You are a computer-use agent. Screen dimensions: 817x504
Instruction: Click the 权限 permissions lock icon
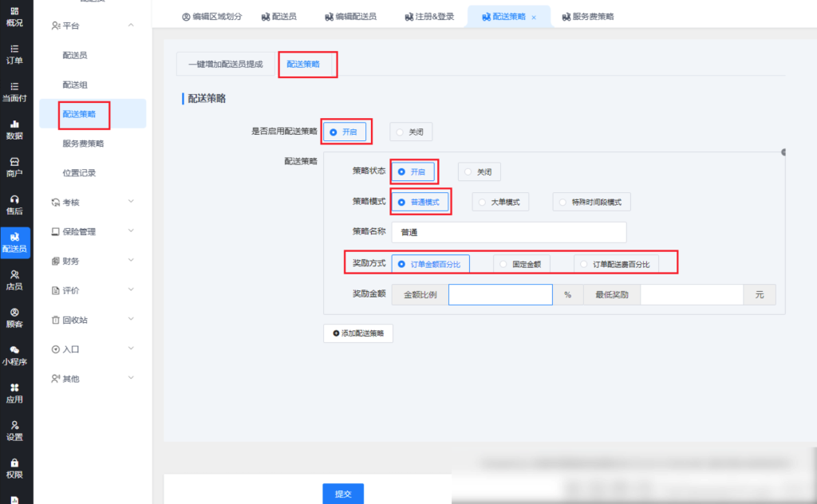(x=14, y=468)
